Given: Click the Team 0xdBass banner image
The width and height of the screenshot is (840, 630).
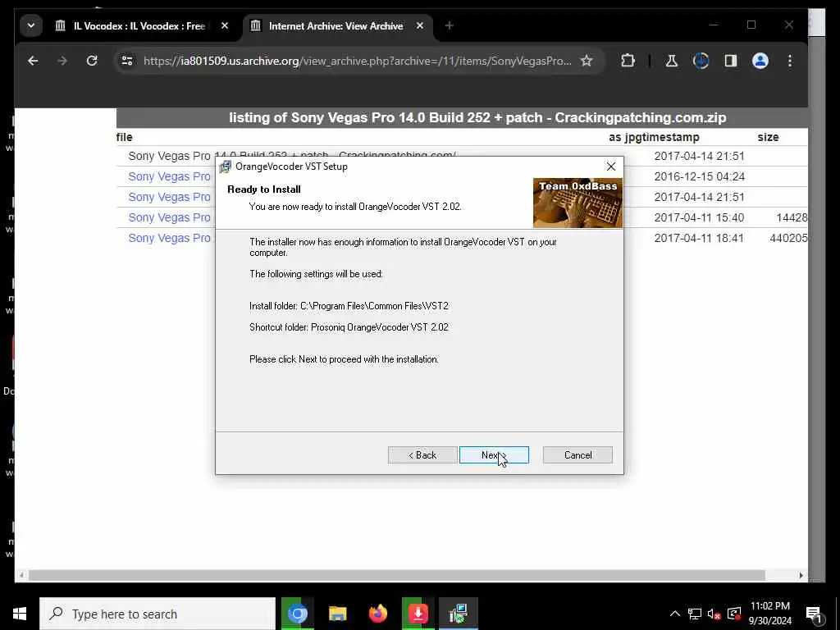Looking at the screenshot, I should [577, 203].
